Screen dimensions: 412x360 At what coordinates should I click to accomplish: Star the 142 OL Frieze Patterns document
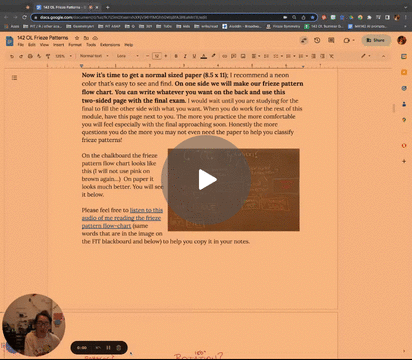pyautogui.click(x=77, y=38)
